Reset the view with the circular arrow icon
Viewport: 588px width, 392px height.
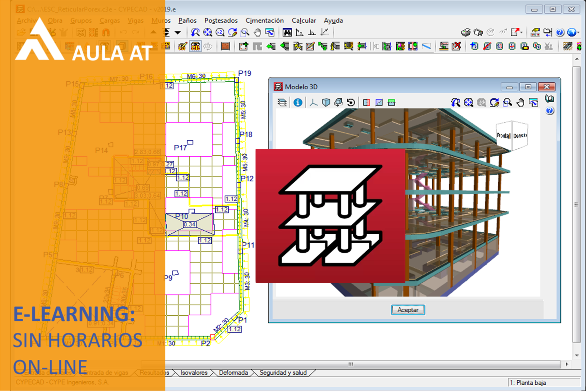pyautogui.click(x=351, y=103)
